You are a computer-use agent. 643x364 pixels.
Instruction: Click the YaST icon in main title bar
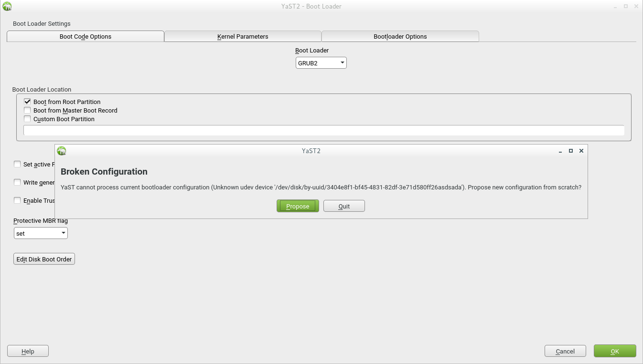(7, 6)
